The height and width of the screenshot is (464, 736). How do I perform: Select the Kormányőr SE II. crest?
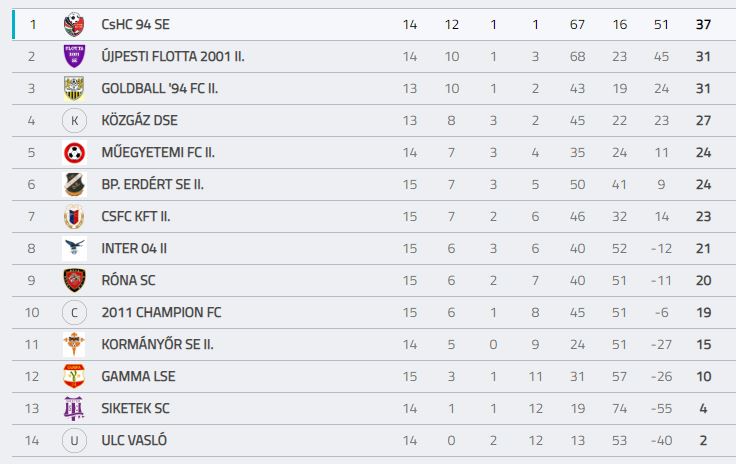[74, 344]
